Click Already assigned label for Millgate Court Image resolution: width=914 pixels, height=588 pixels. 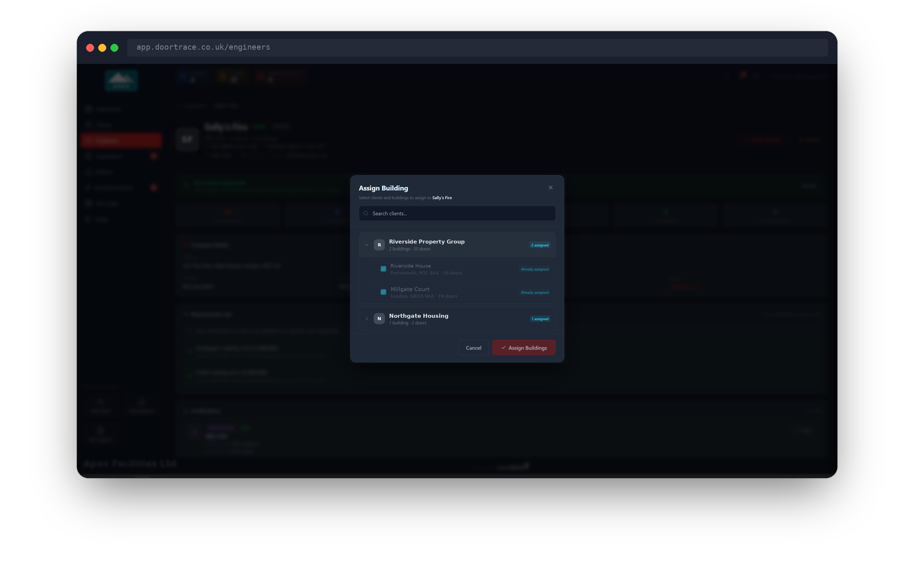(x=534, y=292)
